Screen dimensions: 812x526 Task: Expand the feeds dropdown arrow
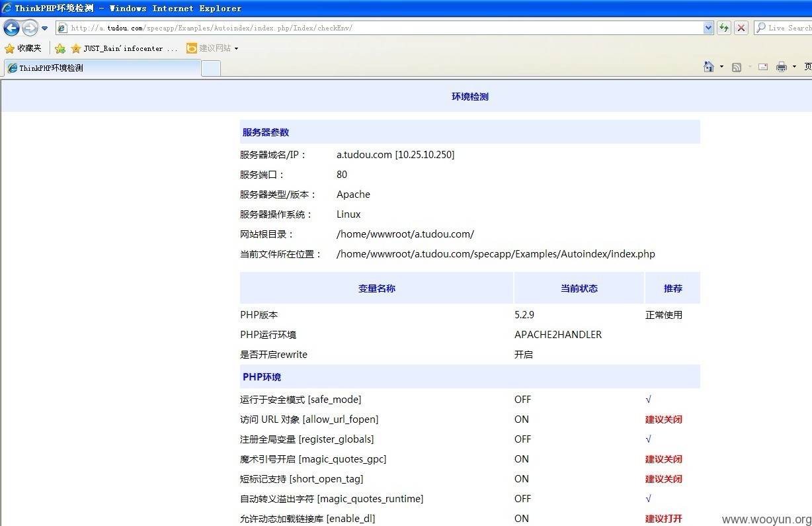click(749, 67)
